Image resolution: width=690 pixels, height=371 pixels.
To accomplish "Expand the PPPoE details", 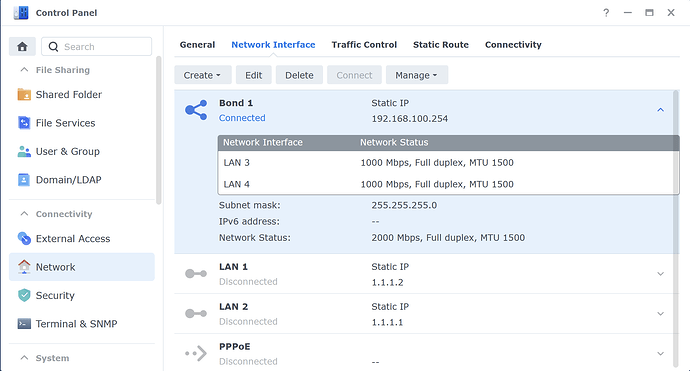I will pos(661,354).
